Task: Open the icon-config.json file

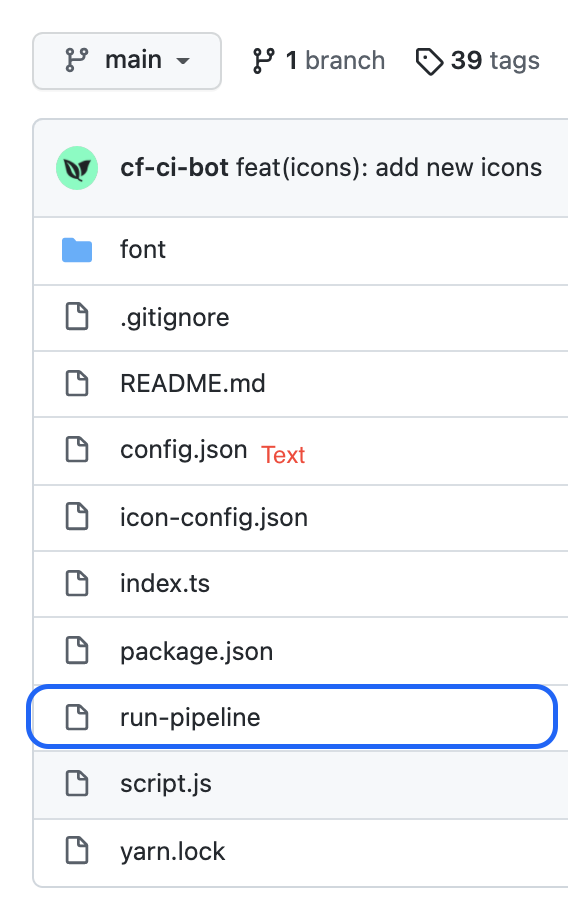Action: click(214, 518)
